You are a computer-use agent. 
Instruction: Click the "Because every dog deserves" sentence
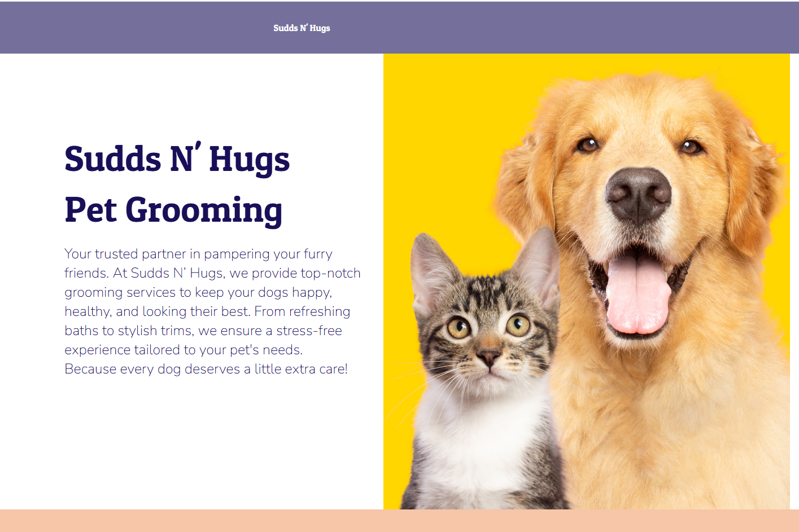(x=206, y=369)
